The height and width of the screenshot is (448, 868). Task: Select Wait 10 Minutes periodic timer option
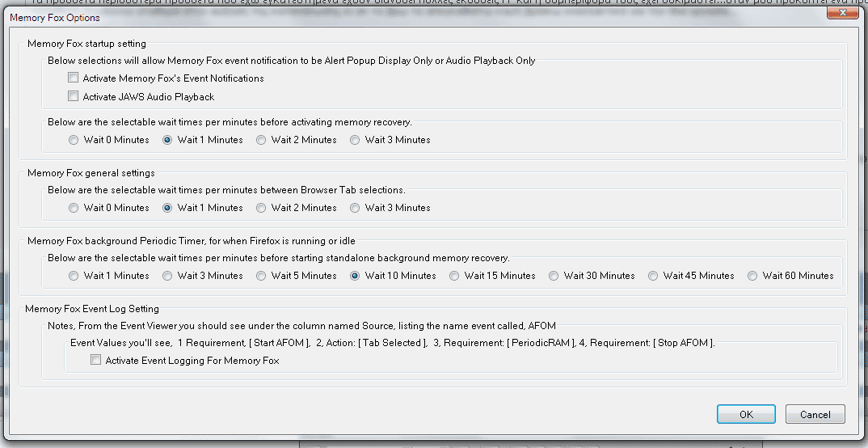[x=355, y=276]
